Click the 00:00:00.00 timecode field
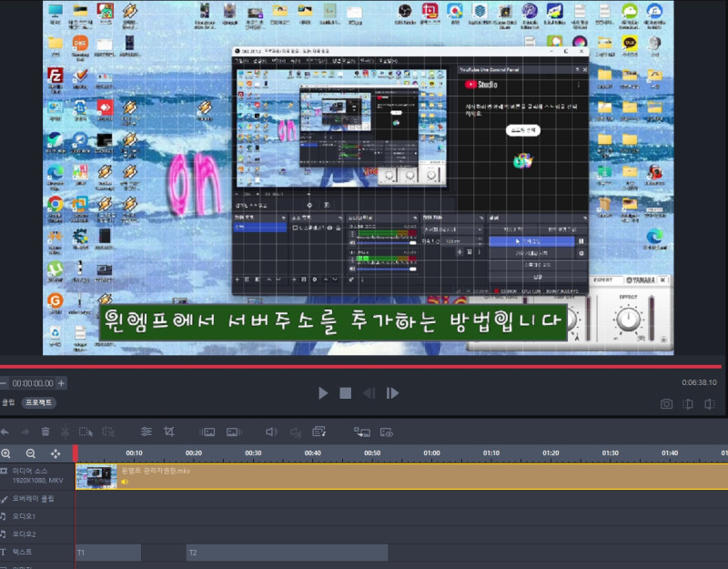The height and width of the screenshot is (569, 728). (x=33, y=383)
